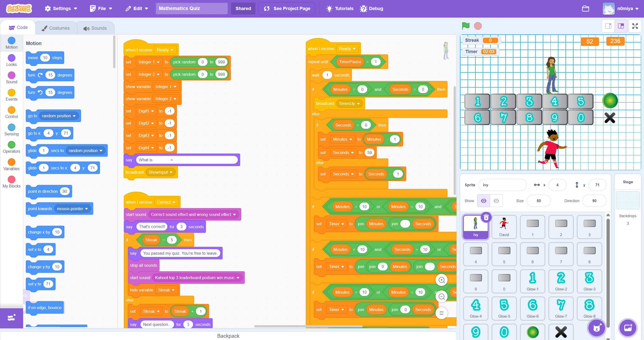Select the My Blocks category

coord(12,182)
